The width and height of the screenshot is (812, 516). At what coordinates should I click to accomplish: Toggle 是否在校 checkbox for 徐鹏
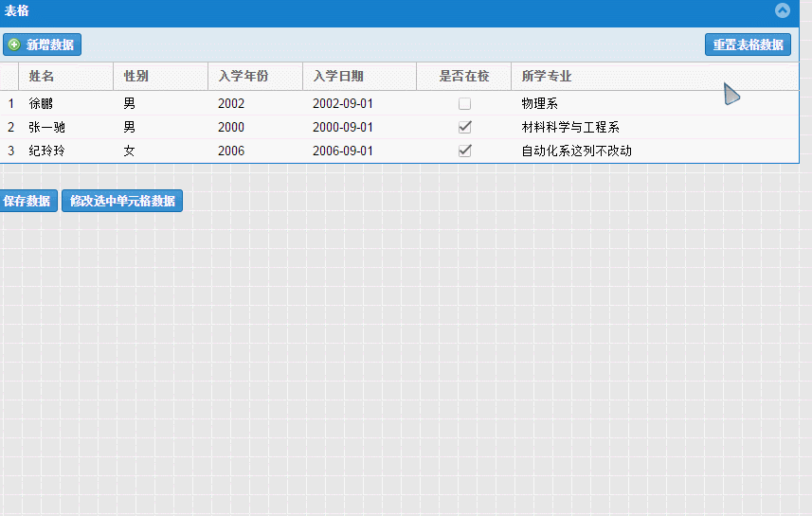(x=464, y=103)
